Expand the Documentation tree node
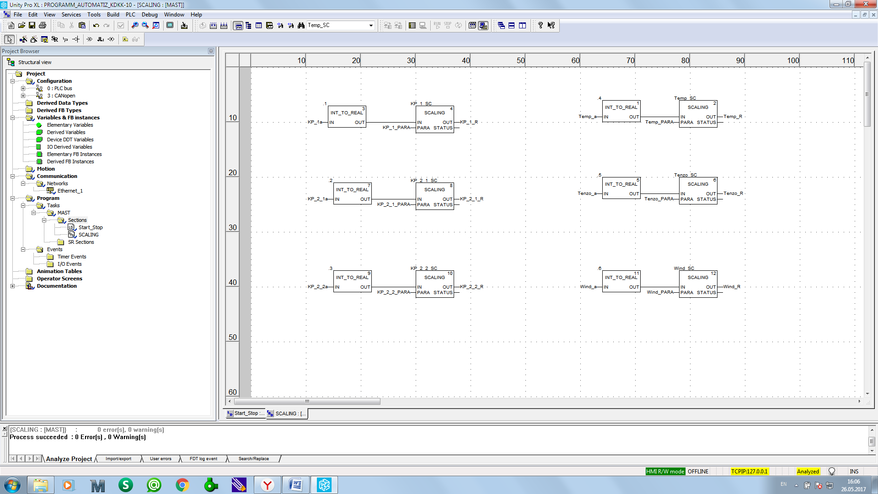 click(x=12, y=286)
